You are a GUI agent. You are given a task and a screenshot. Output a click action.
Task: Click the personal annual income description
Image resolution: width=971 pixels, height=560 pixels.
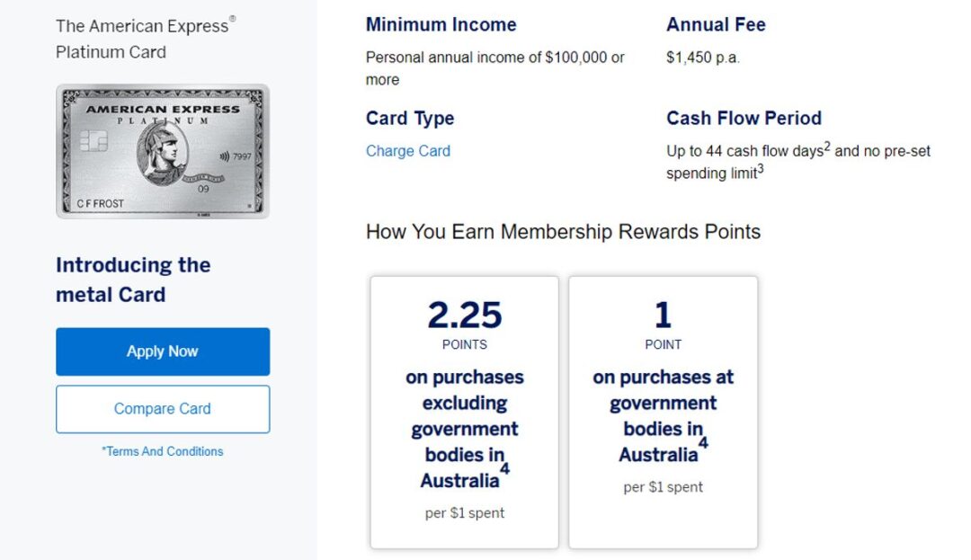(494, 67)
